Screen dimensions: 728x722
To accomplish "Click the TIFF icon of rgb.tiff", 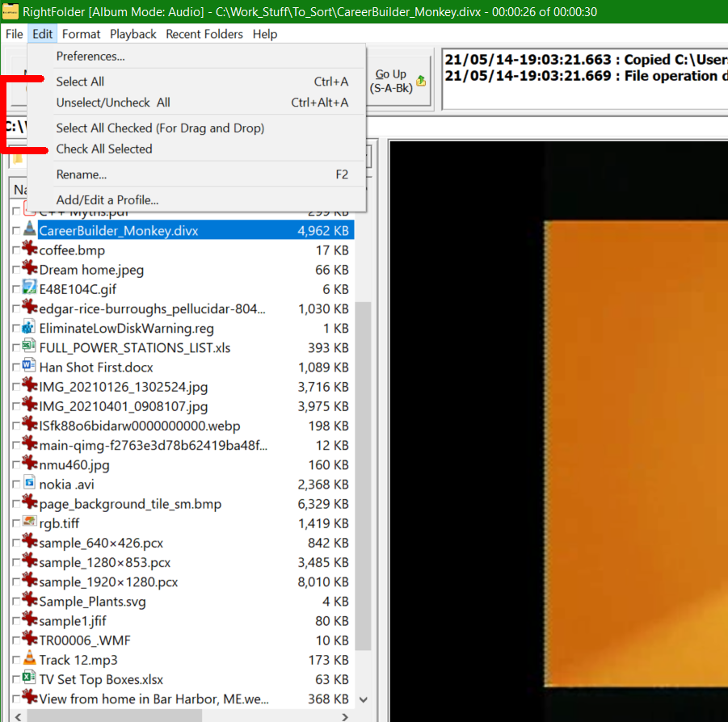I will [30, 522].
